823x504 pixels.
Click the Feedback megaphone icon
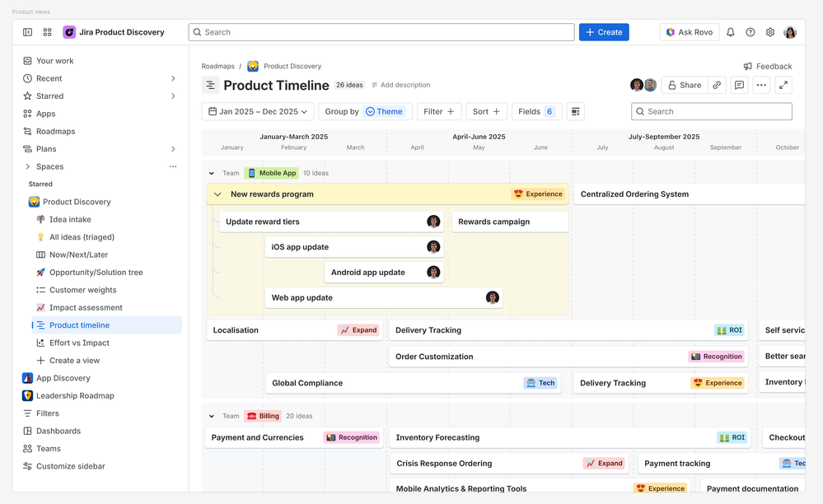click(x=747, y=66)
